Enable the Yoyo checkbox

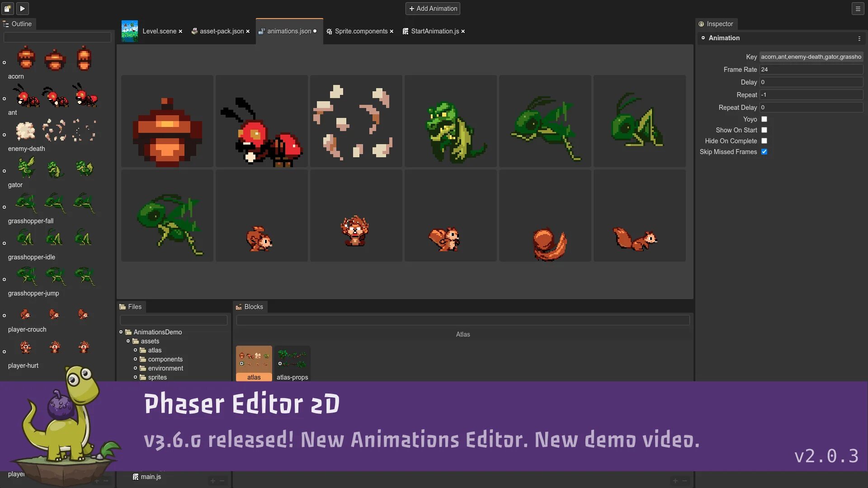(764, 119)
